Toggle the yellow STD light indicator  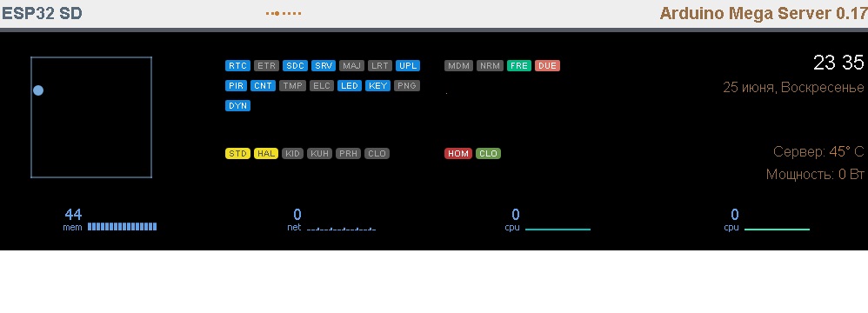[x=238, y=154]
